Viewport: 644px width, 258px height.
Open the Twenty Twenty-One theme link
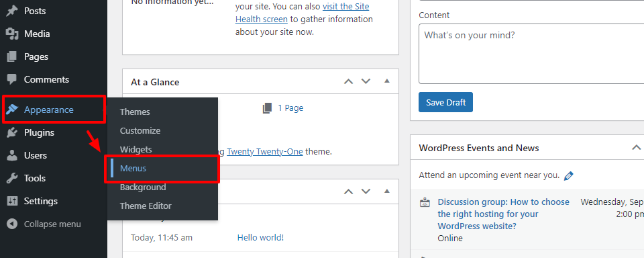click(265, 151)
